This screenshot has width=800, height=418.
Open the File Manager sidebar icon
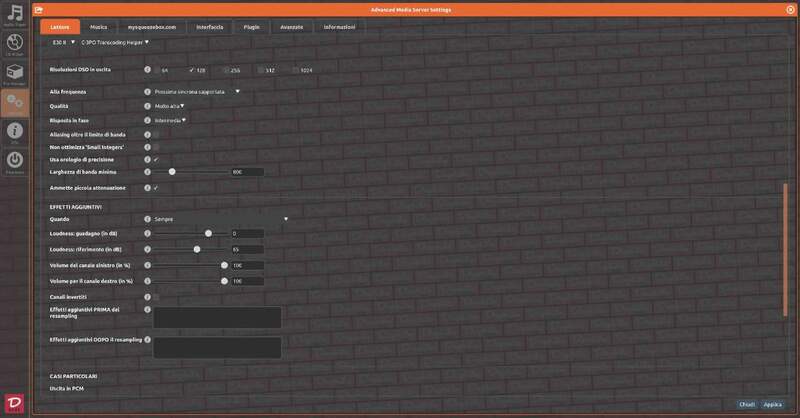(15, 75)
